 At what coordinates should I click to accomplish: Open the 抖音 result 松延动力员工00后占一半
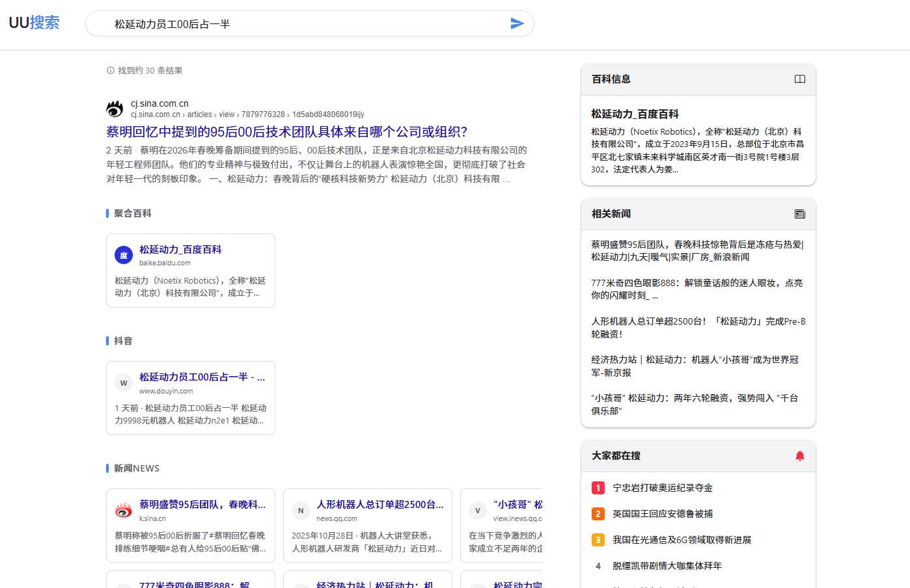[x=202, y=377]
